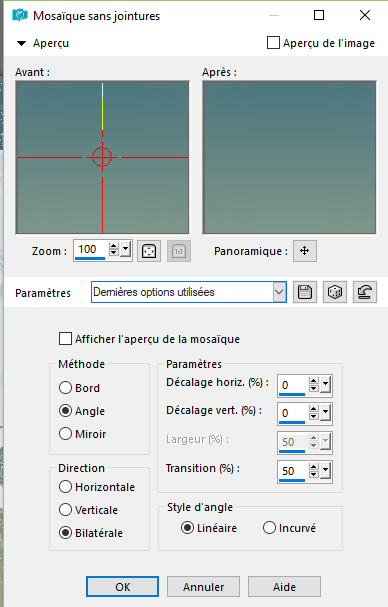Click the Aide button
Image resolution: width=388 pixels, height=607 pixels.
(284, 587)
